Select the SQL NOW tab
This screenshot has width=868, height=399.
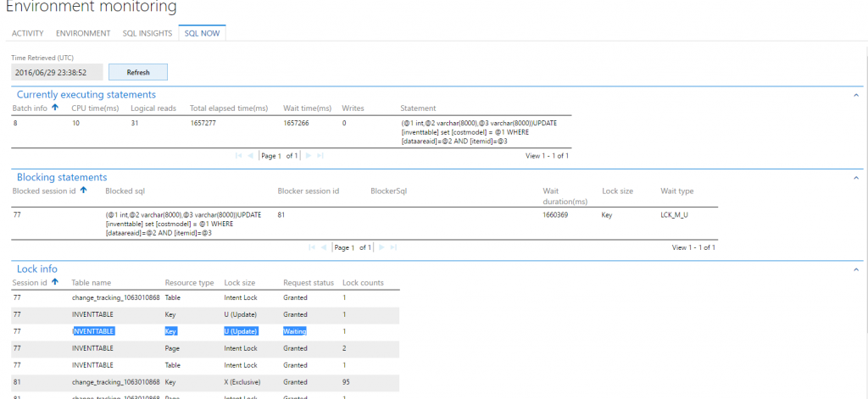[202, 33]
